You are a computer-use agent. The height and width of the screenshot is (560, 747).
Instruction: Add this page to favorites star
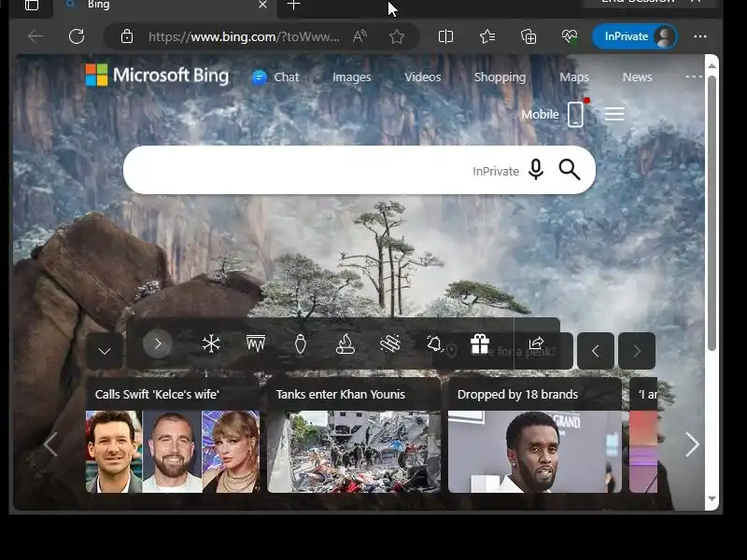(x=396, y=36)
